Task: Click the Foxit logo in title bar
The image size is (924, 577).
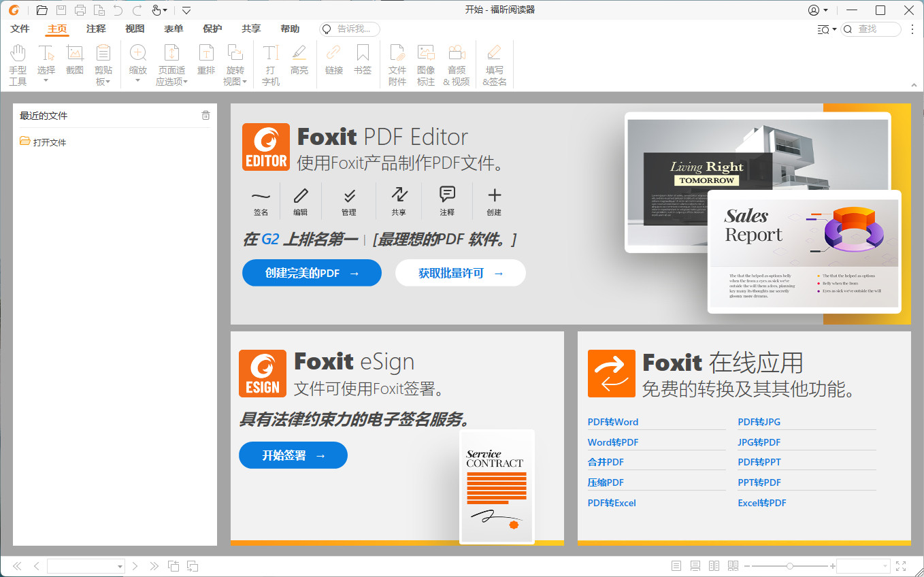Action: pos(14,10)
